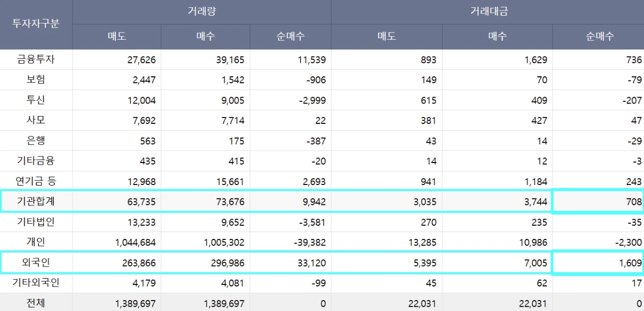Click highlighted 708 net purchase cell
Viewport: 644px width, 311px height.
pyautogui.click(x=598, y=202)
